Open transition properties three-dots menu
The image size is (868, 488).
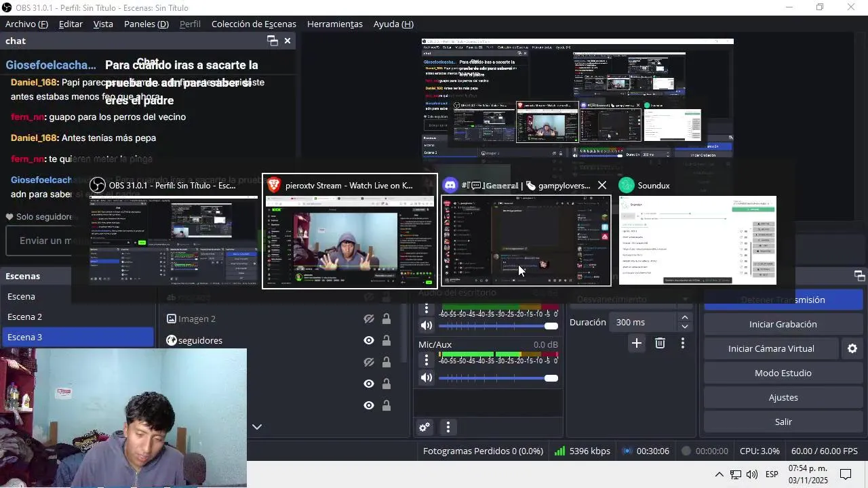683,344
